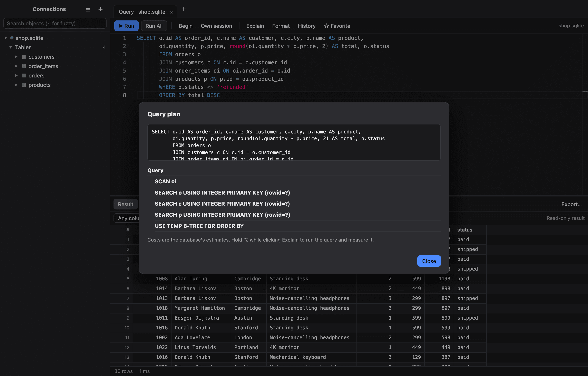Collapse the shop.sqlite connection node

(6, 38)
